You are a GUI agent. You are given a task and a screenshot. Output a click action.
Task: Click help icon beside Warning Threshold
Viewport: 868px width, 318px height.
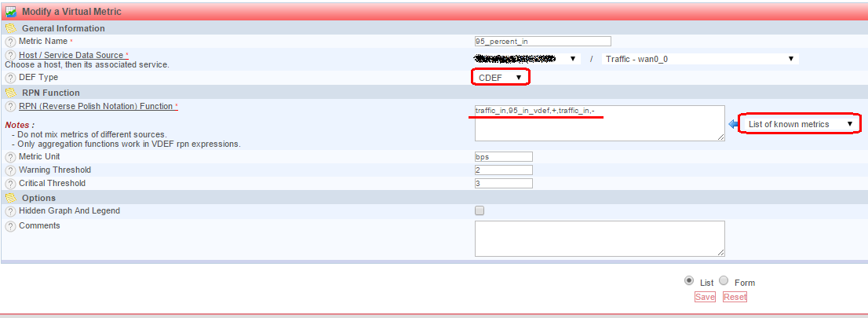point(10,170)
